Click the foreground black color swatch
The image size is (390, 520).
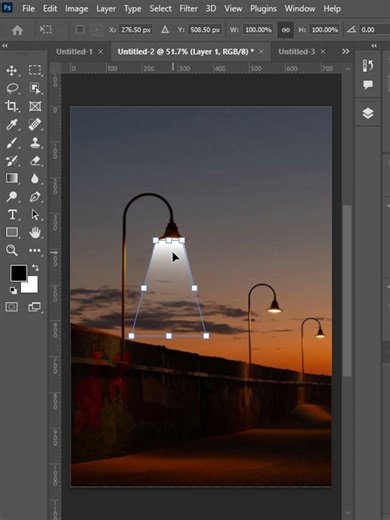click(18, 273)
